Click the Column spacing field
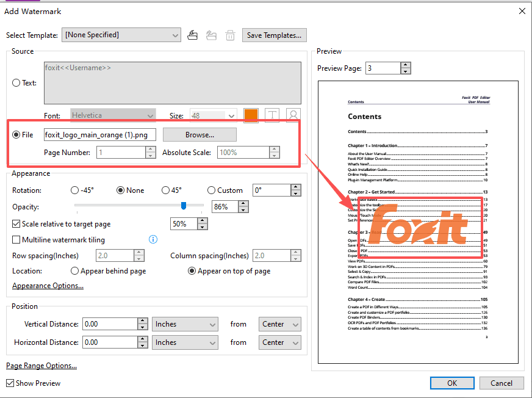 click(272, 255)
